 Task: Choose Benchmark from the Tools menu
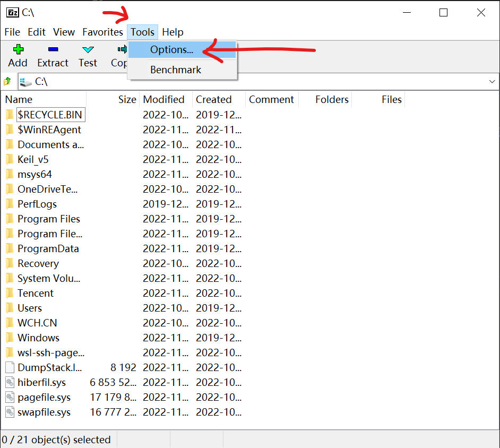pyautogui.click(x=176, y=70)
